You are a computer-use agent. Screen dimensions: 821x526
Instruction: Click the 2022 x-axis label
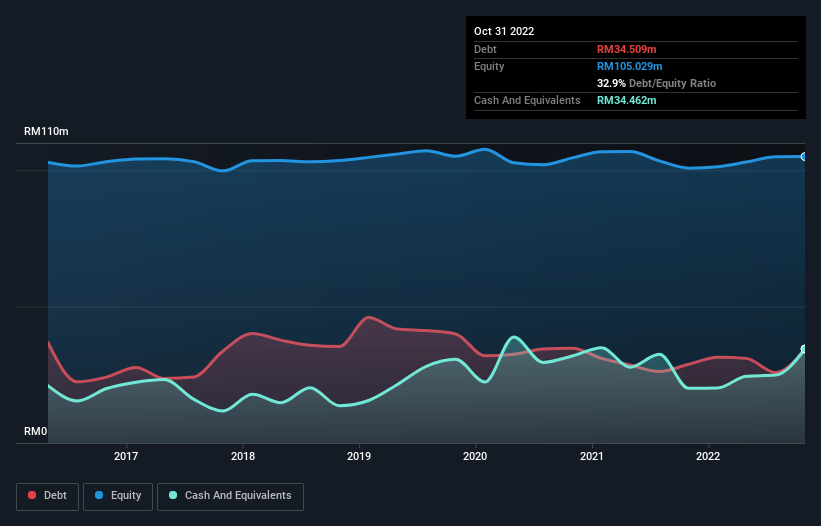tap(708, 456)
